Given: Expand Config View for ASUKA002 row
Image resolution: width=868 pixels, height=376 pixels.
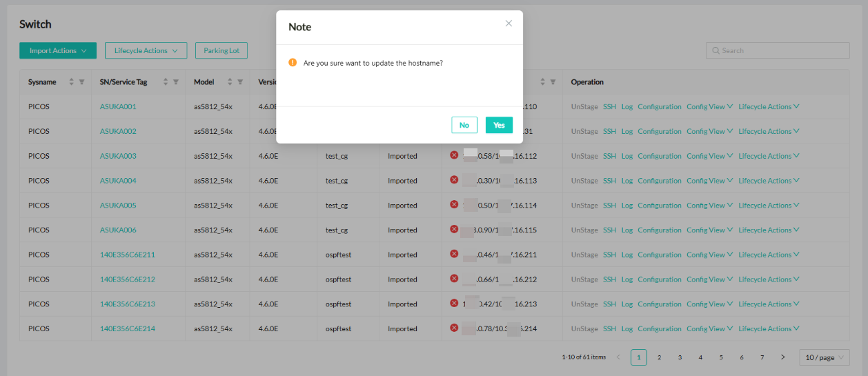Looking at the screenshot, I should pyautogui.click(x=709, y=132).
